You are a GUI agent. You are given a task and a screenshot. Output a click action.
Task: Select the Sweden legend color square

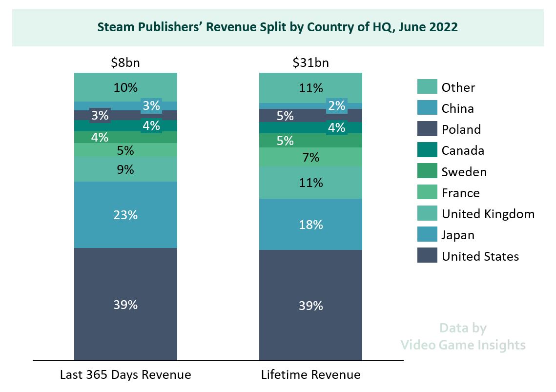(427, 172)
